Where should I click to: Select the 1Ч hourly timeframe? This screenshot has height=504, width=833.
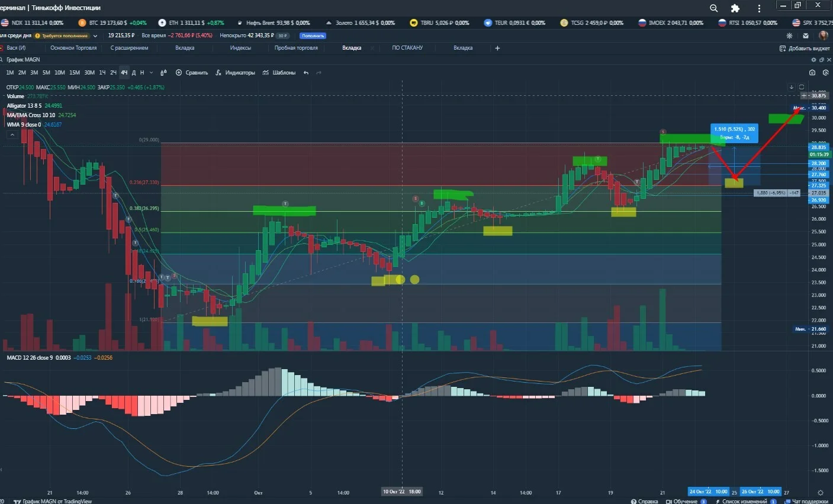102,73
